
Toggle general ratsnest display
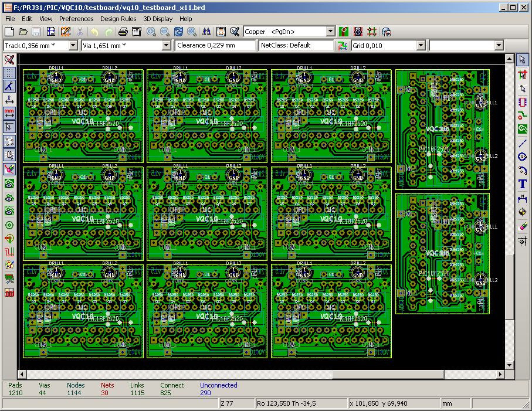[9, 141]
